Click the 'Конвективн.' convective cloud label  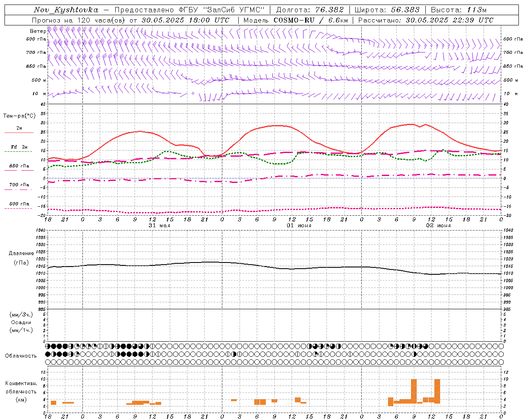pos(21,383)
